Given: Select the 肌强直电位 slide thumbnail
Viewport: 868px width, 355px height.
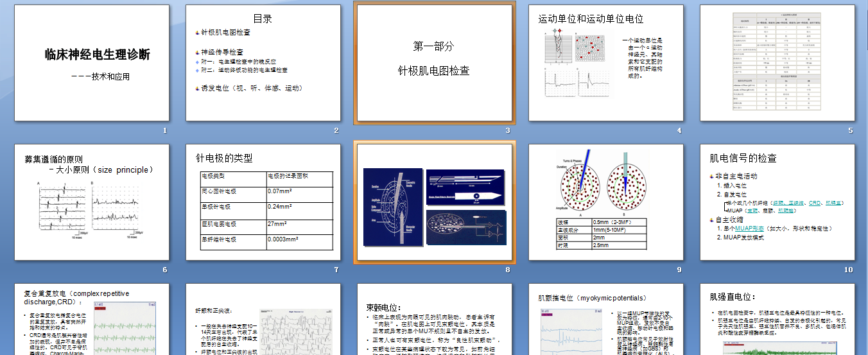Looking at the screenshot, I should pyautogui.click(x=777, y=320).
